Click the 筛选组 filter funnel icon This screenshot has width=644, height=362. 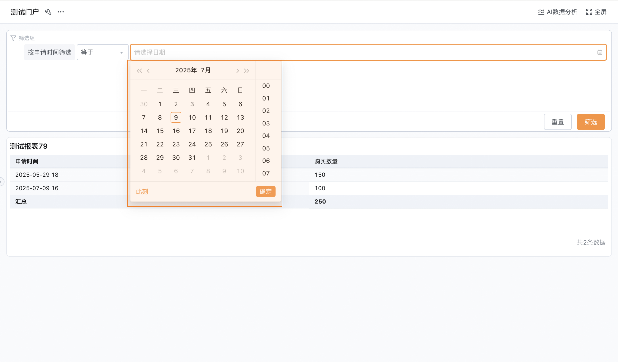pyautogui.click(x=13, y=38)
